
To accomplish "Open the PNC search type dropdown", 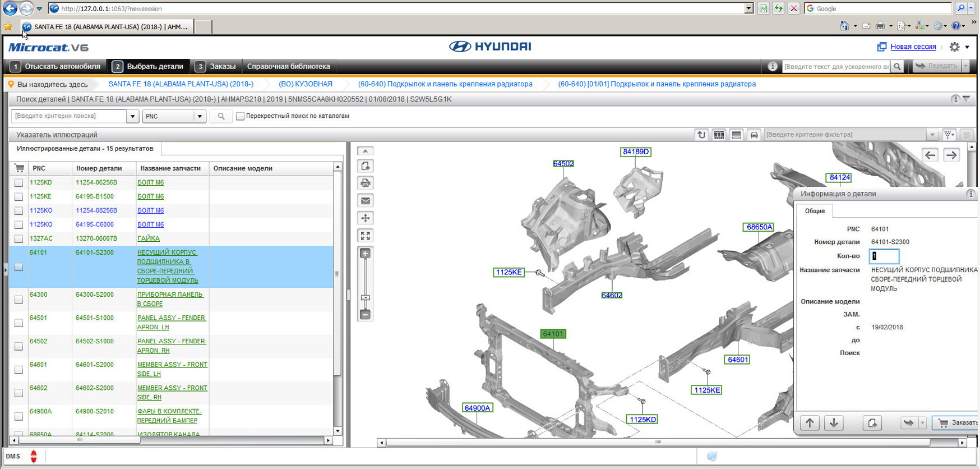I will coord(199,116).
